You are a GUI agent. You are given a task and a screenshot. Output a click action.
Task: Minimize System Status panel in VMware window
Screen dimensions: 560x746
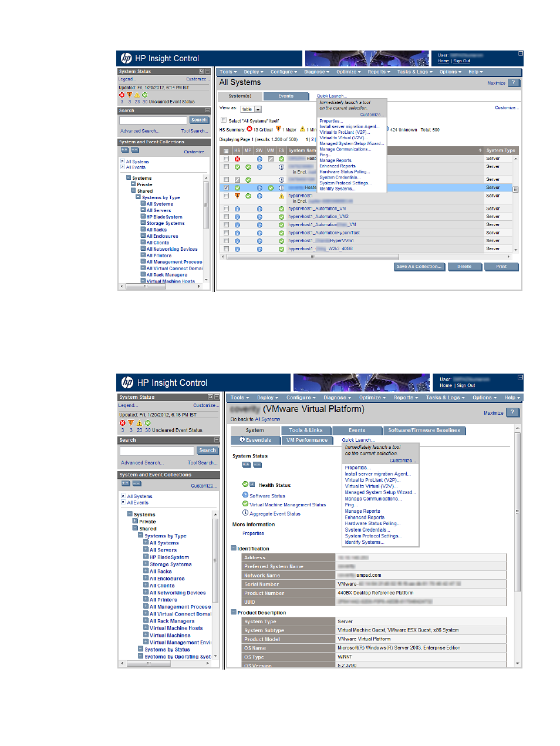(x=217, y=397)
